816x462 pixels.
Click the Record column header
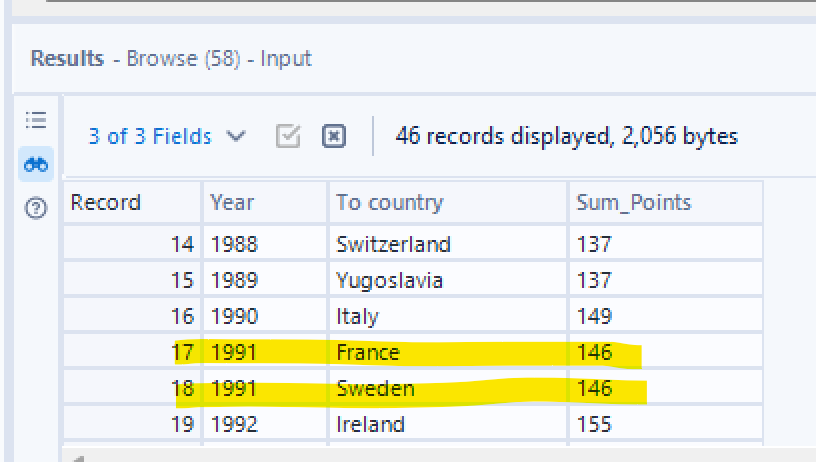click(132, 202)
